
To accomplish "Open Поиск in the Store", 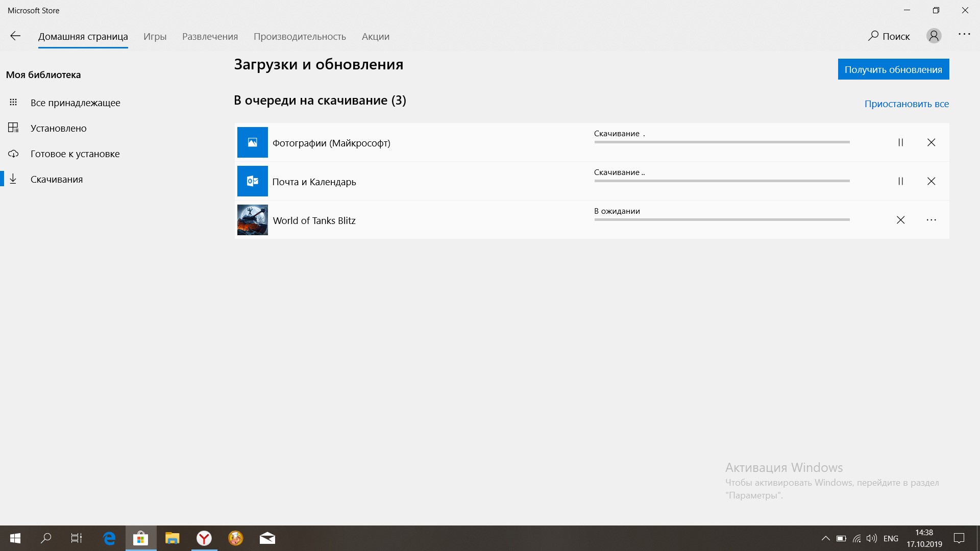I will [889, 36].
